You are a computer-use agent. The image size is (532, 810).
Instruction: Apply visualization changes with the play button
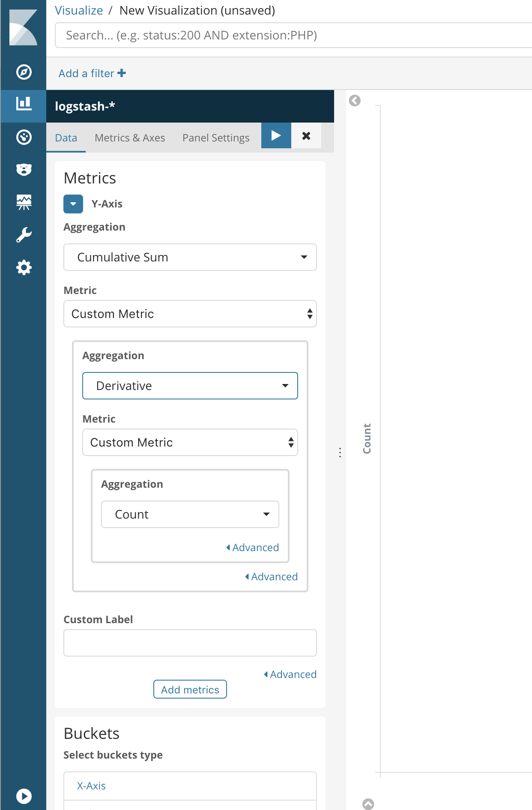click(x=276, y=135)
